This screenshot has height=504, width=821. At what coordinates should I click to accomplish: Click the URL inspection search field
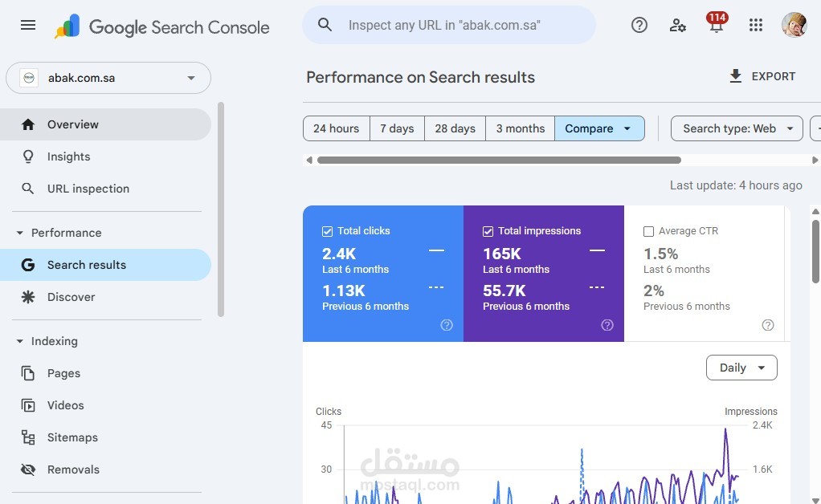448,25
